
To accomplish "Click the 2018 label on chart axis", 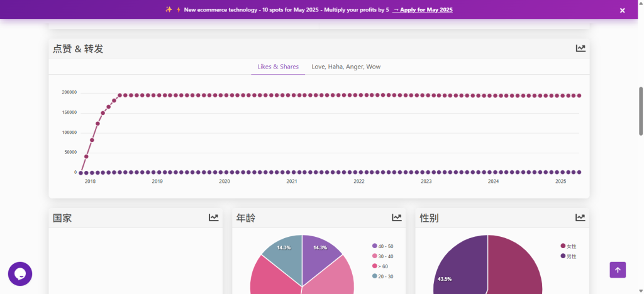I will [90, 182].
